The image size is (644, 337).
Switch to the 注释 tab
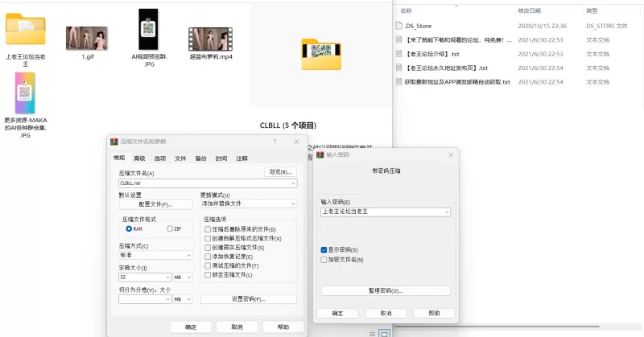click(242, 158)
